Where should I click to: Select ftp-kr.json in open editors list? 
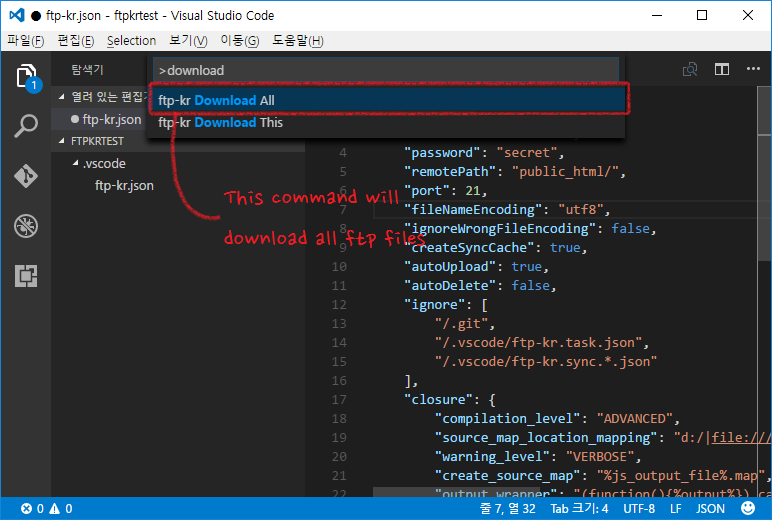112,119
